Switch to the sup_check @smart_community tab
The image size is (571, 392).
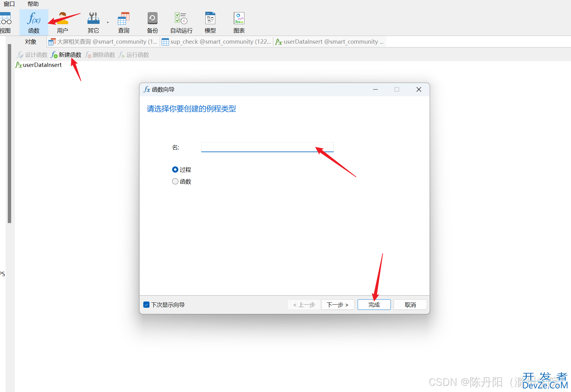216,42
